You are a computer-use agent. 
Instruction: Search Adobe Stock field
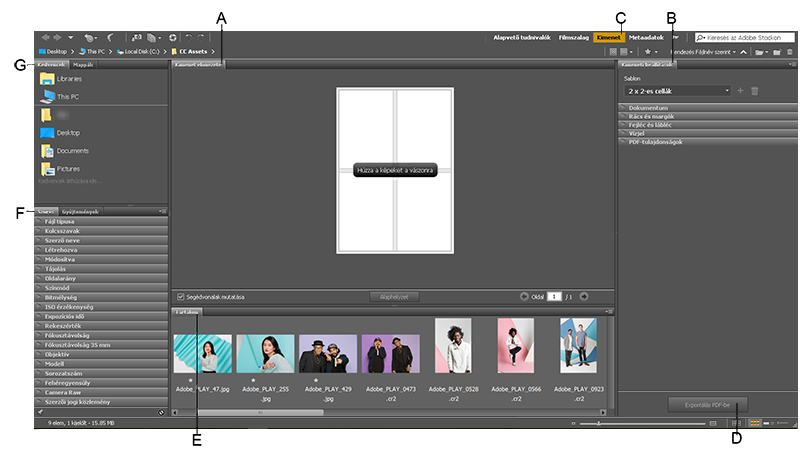click(745, 37)
